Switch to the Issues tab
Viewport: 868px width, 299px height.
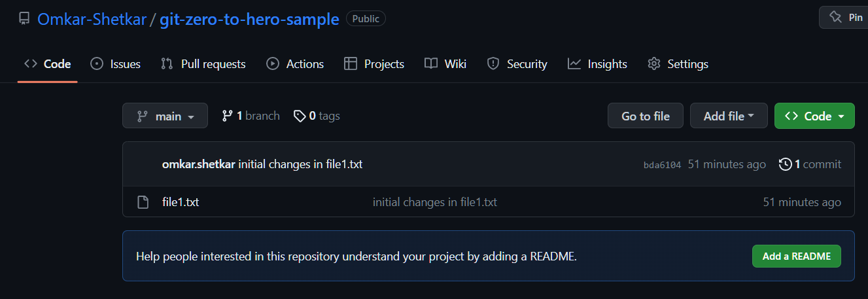115,63
